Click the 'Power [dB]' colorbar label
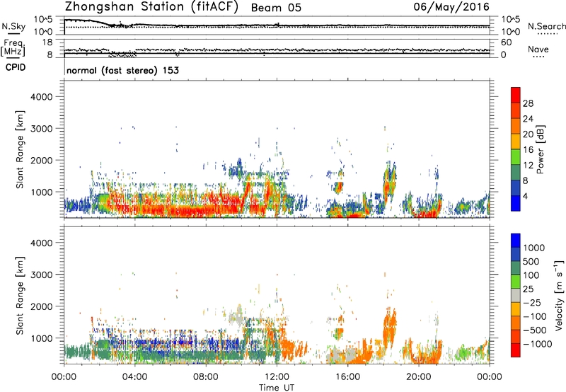Screen dimensions: 566x392 click(540, 149)
